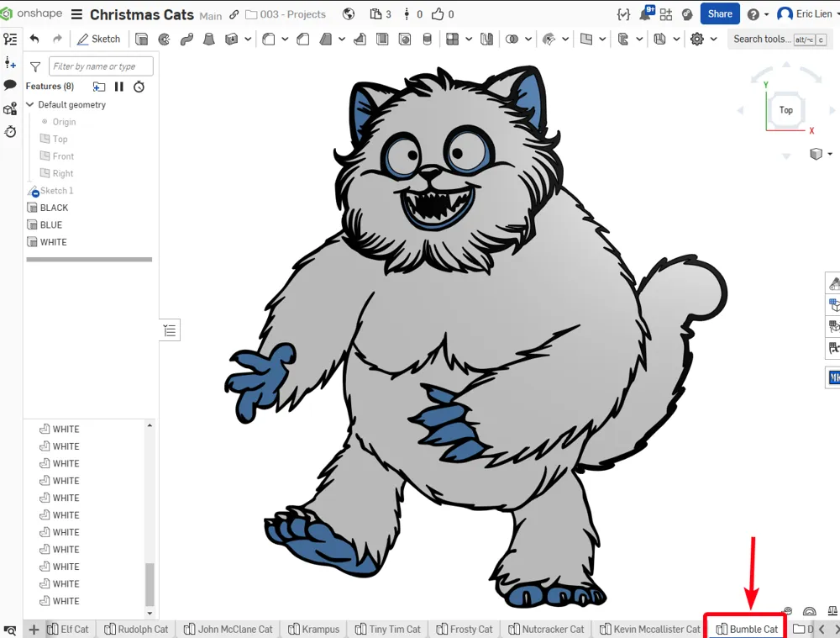This screenshot has height=638, width=840.
Task: Collapse the Default geometry group
Action: coord(30,104)
